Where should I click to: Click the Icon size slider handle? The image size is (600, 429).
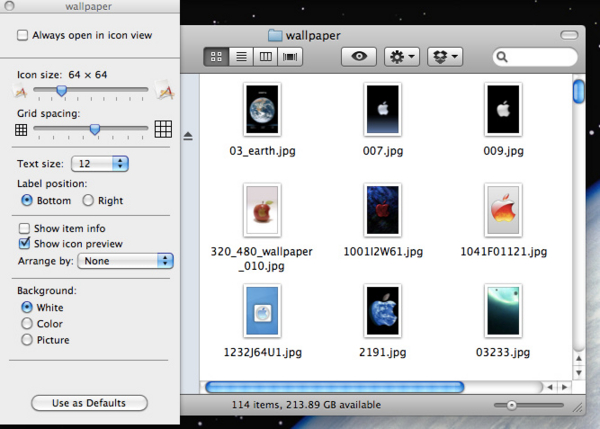pos(62,91)
